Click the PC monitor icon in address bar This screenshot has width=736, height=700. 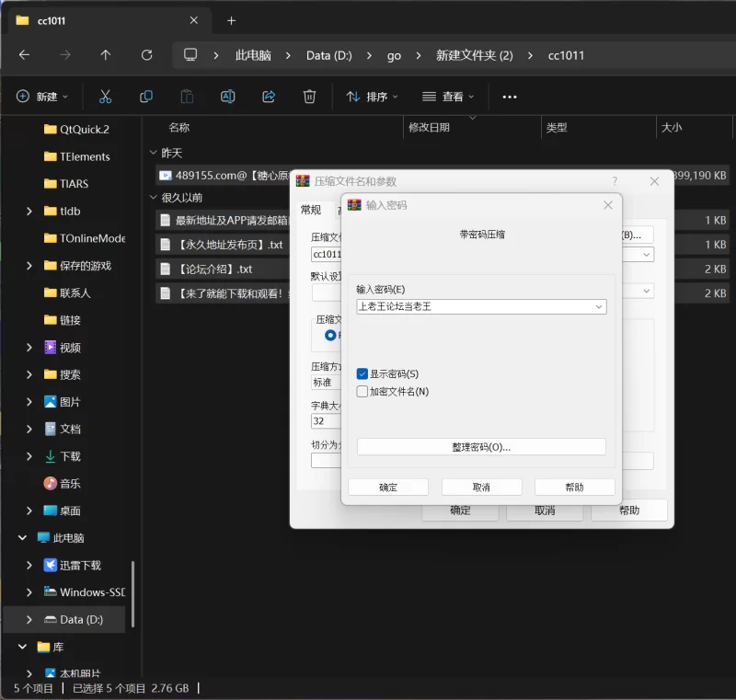point(190,55)
